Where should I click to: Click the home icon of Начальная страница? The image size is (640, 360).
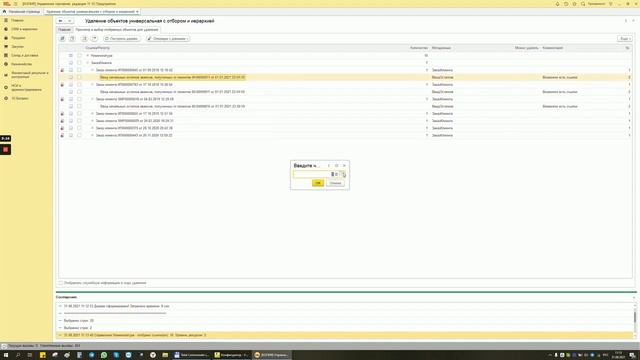(4, 11)
